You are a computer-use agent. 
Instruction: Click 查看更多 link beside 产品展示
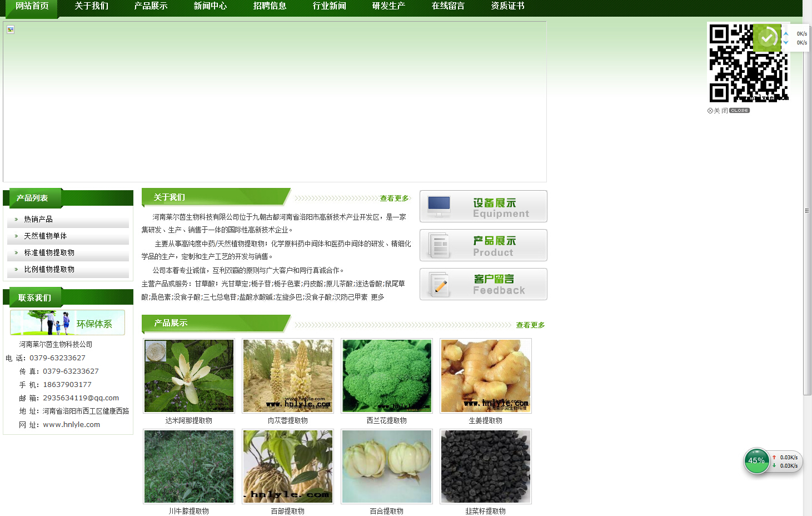tap(530, 325)
